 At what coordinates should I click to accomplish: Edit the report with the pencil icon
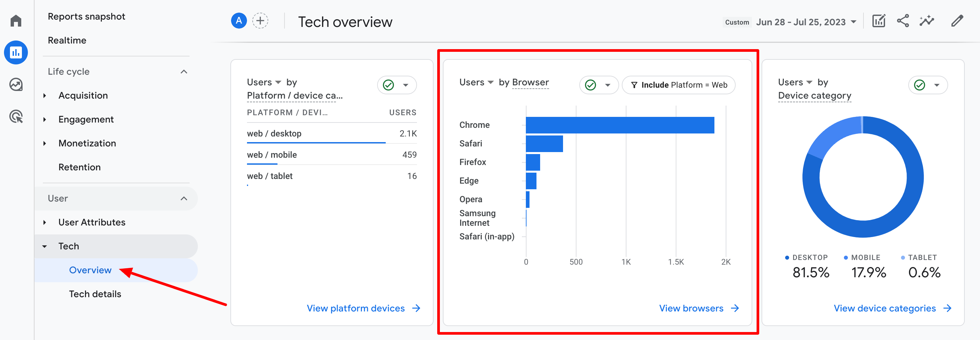click(957, 21)
